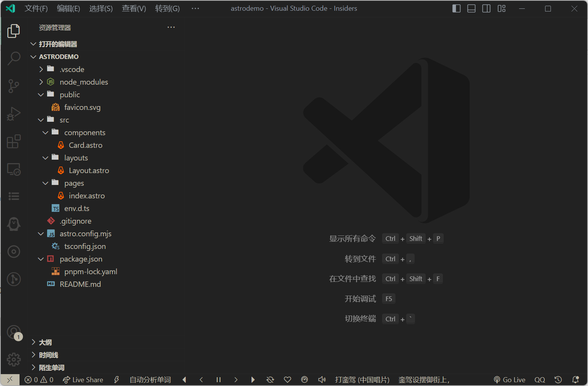Image resolution: width=588 pixels, height=386 pixels.
Task: Open the 转到(G) menu
Action: 167,8
